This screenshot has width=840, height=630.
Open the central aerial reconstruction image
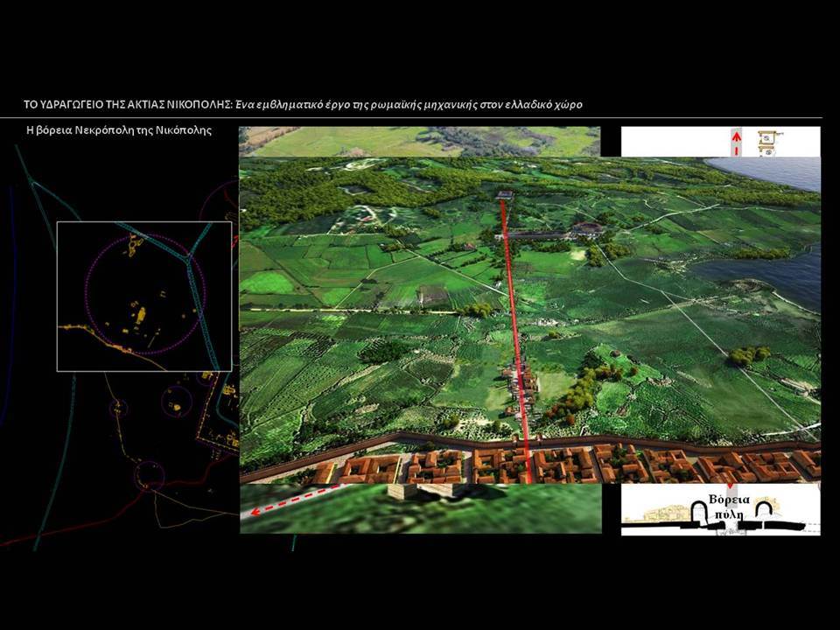tap(530, 320)
